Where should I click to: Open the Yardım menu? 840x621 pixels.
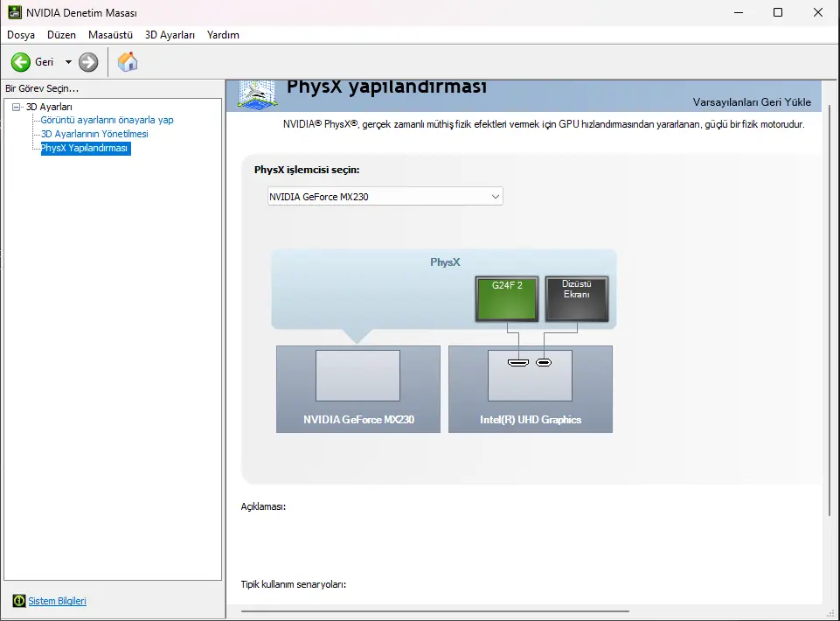click(x=223, y=35)
